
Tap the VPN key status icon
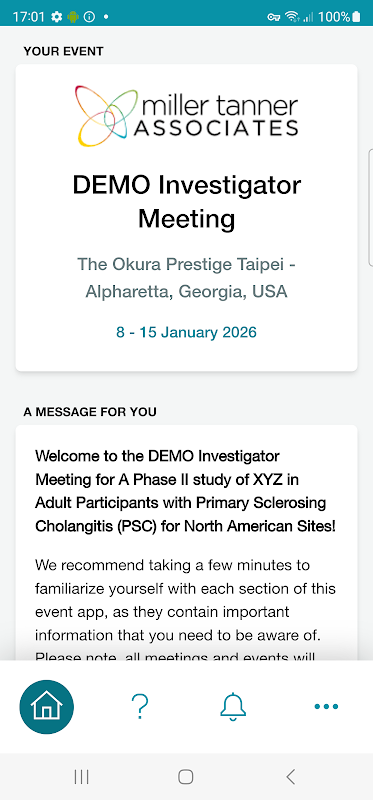pyautogui.click(x=273, y=17)
